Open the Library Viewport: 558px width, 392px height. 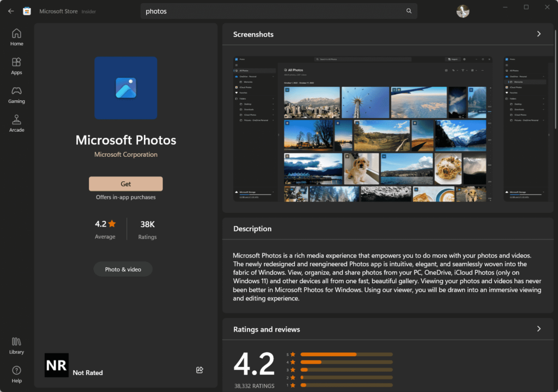pos(16,346)
